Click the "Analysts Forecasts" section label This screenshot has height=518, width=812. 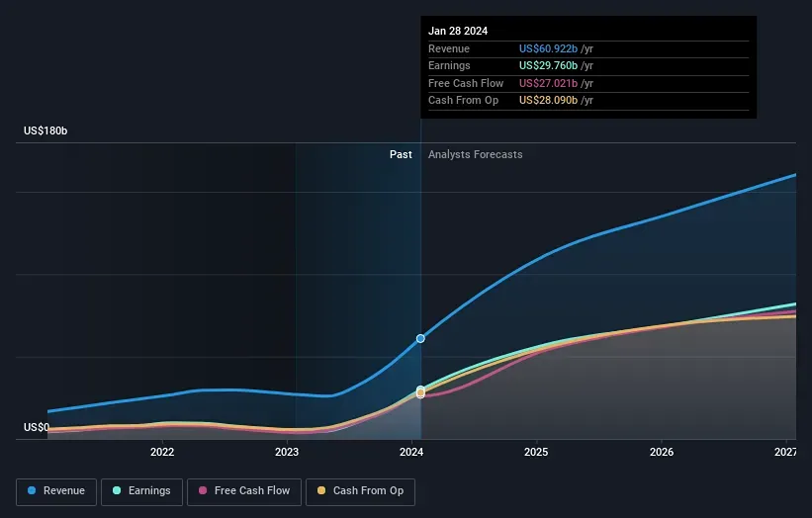click(x=476, y=155)
